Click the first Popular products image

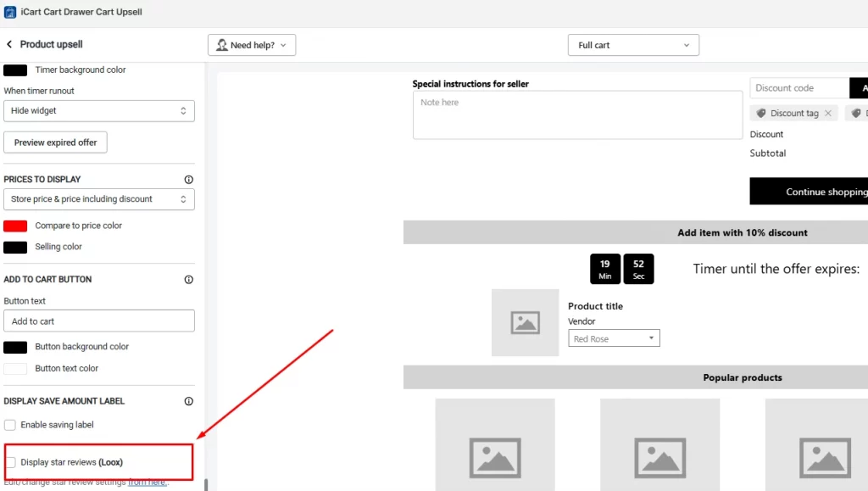tap(495, 444)
